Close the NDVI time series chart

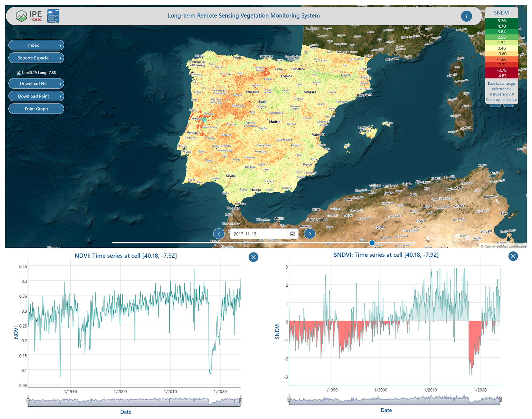[253, 257]
